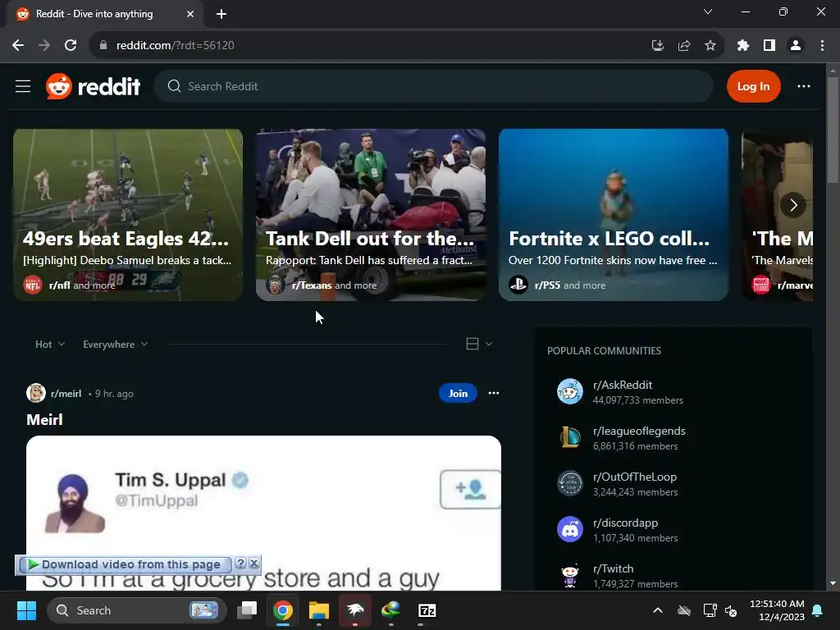The image size is (840, 630).
Task: Open a new browser tab
Action: (221, 14)
